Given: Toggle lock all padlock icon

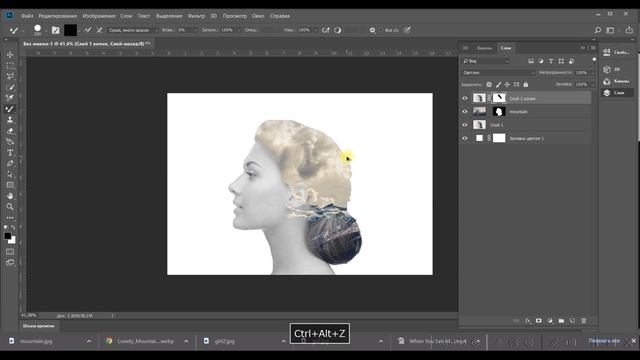Looking at the screenshot, I should click(x=526, y=84).
